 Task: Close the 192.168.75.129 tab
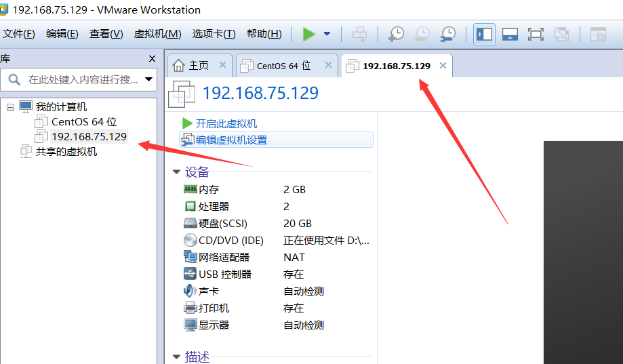(x=443, y=65)
